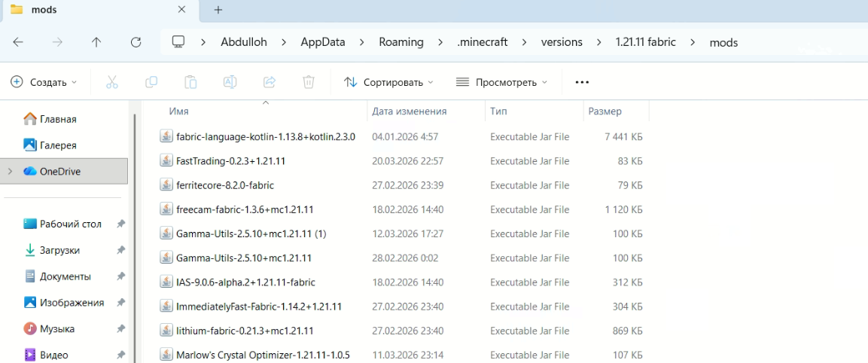The height and width of the screenshot is (363, 868).
Task: Click chevron after Abdulloh in address bar
Action: [x=283, y=42]
